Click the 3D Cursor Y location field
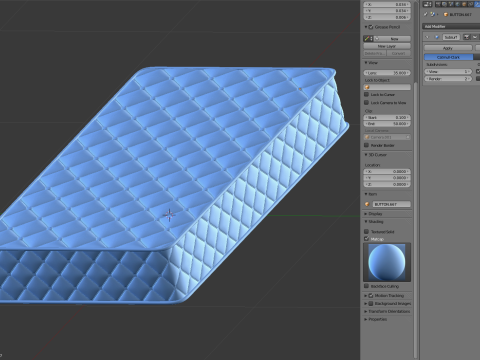 click(x=387, y=178)
